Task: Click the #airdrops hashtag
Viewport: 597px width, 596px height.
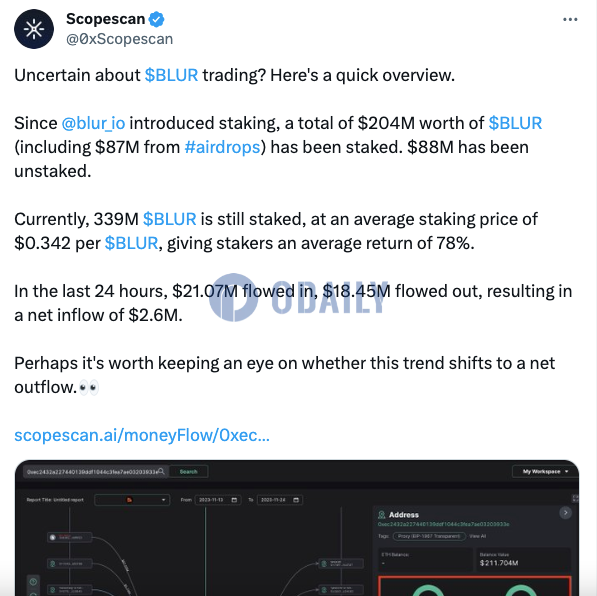Action: pyautogui.click(x=222, y=147)
